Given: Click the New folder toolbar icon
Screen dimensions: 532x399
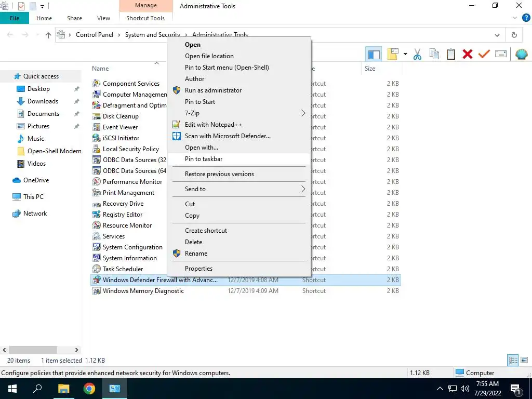Looking at the screenshot, I should [x=393, y=54].
